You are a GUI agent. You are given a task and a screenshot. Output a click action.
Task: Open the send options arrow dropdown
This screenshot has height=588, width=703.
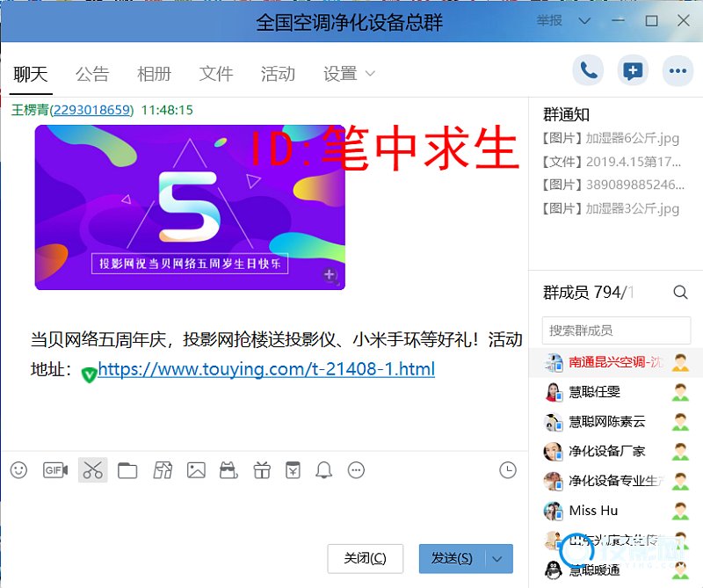[497, 559]
